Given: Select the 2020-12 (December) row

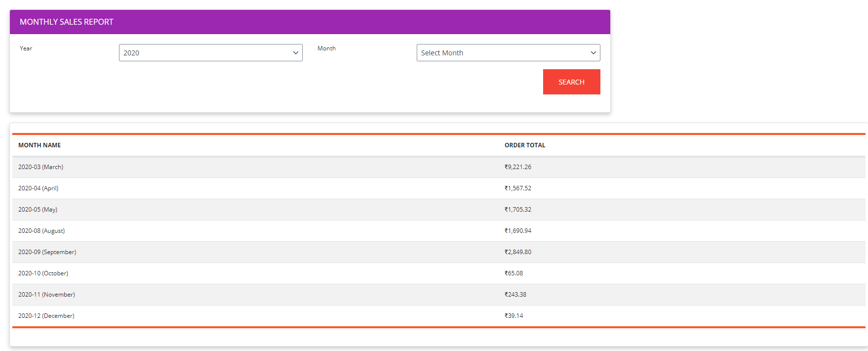Looking at the screenshot, I should point(46,316).
